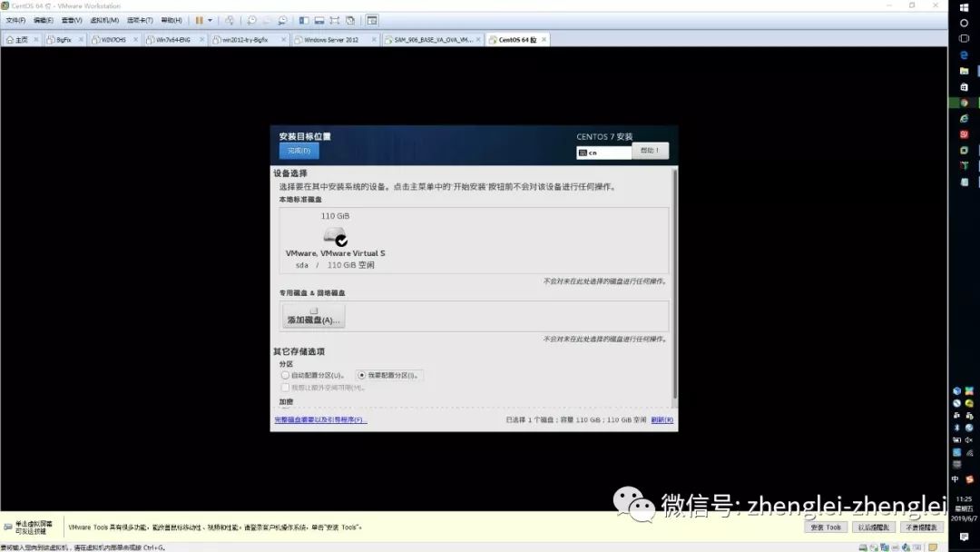Viewport: 980px width, 552px height.
Task: Open the full disk summary and bootloader link
Action: tap(320, 419)
